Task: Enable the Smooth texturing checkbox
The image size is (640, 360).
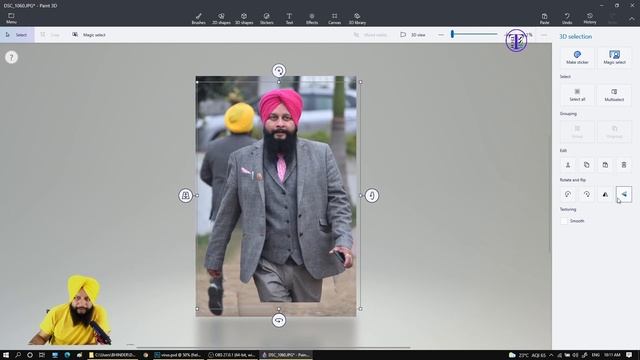Action: (x=564, y=221)
